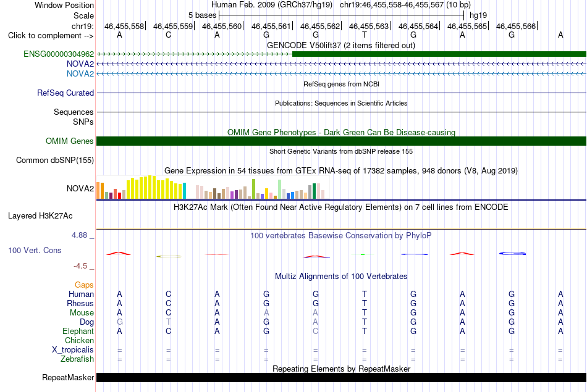Click the orange Gaps label
The height and width of the screenshot is (392, 587).
coord(84,285)
